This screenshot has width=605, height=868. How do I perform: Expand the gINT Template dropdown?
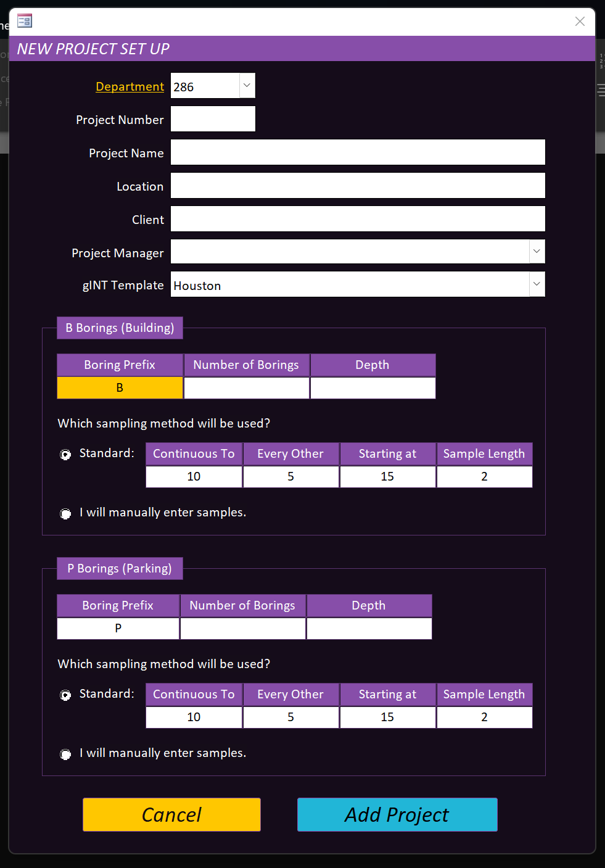click(x=537, y=284)
